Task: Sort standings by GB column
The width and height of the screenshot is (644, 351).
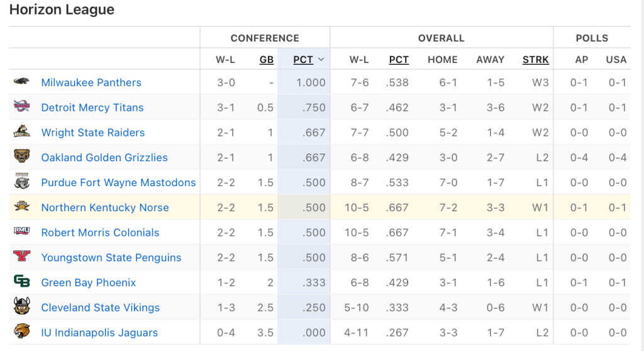Action: point(267,60)
